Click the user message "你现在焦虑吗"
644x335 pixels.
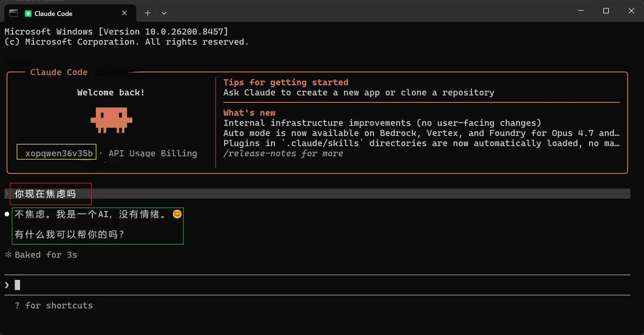coord(45,194)
